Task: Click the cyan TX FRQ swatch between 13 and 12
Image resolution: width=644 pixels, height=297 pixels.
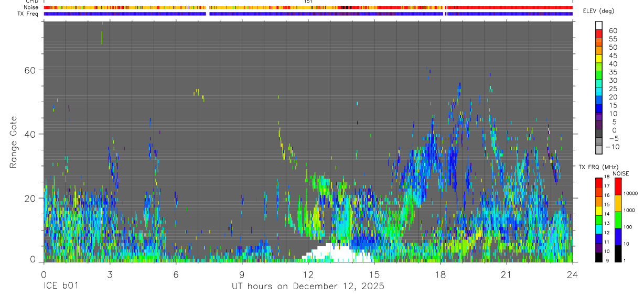Action: click(x=599, y=229)
